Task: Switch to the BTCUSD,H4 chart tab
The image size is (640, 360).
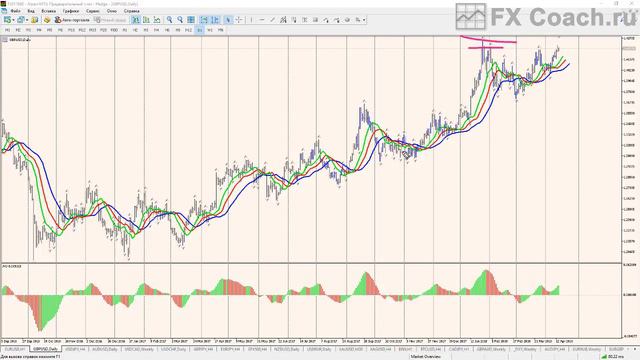Action: [431, 349]
